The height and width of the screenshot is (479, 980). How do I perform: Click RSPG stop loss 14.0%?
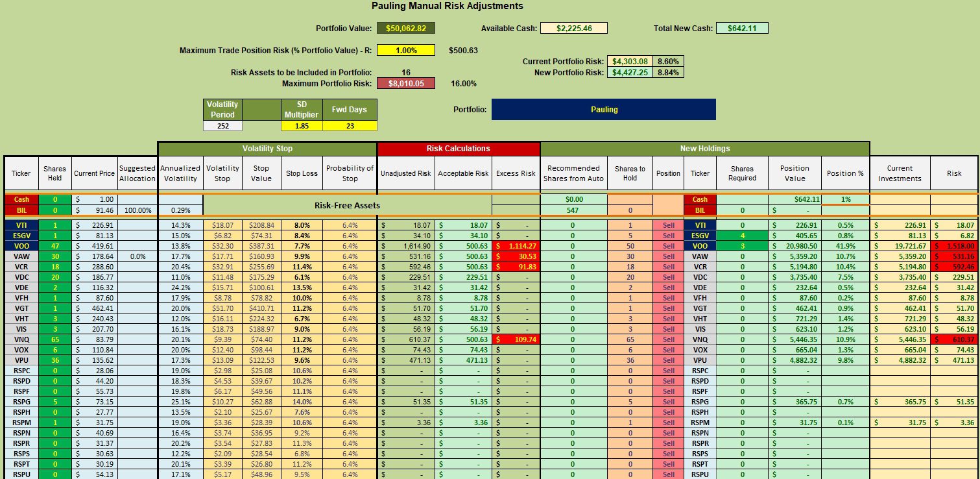(x=302, y=401)
